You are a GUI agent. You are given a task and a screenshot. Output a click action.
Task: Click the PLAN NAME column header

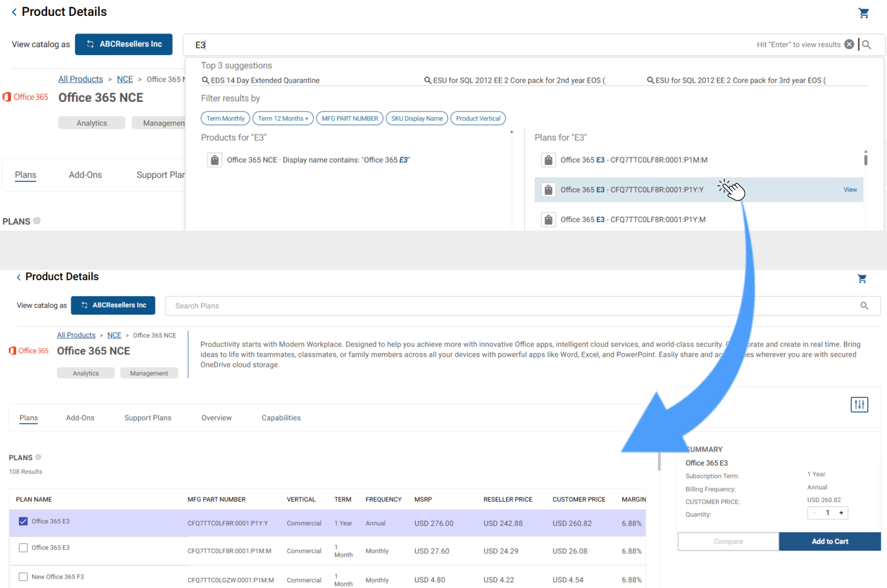[x=34, y=499]
